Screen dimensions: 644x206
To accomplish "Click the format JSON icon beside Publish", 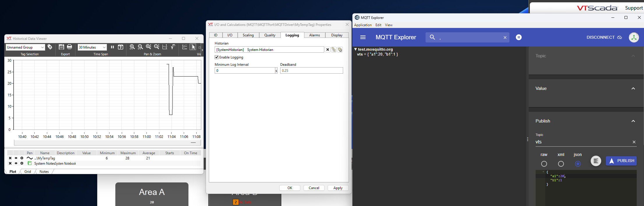I will point(596,161).
